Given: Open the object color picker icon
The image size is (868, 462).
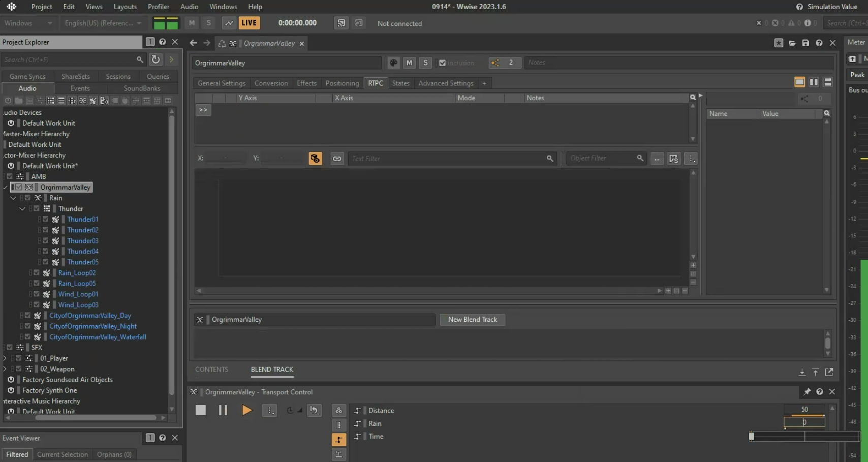Looking at the screenshot, I should (x=393, y=63).
